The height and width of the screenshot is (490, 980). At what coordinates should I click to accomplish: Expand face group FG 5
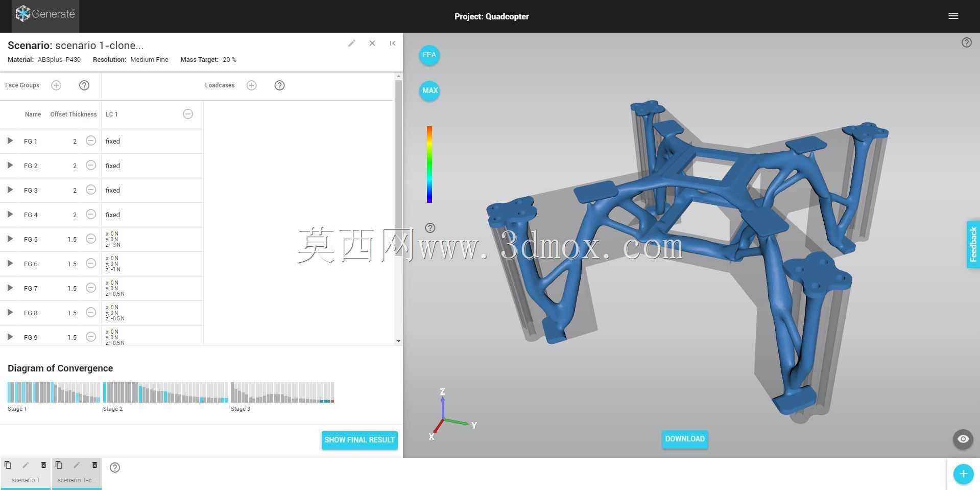coord(10,239)
